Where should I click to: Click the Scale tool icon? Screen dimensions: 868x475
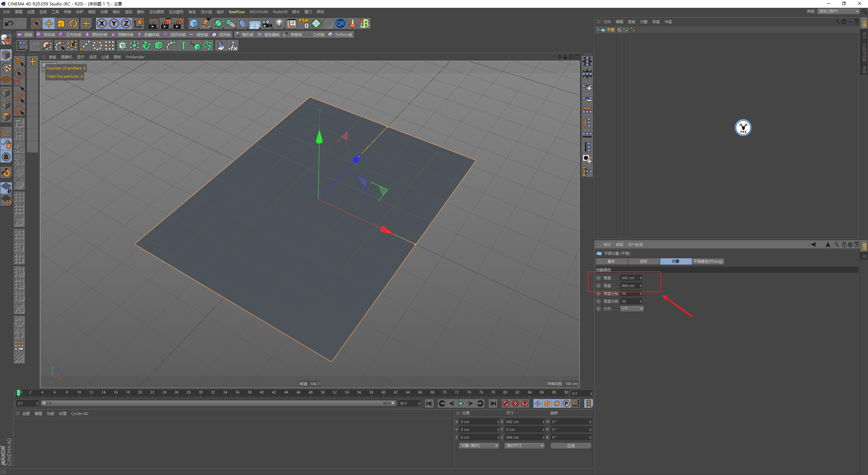[61, 23]
